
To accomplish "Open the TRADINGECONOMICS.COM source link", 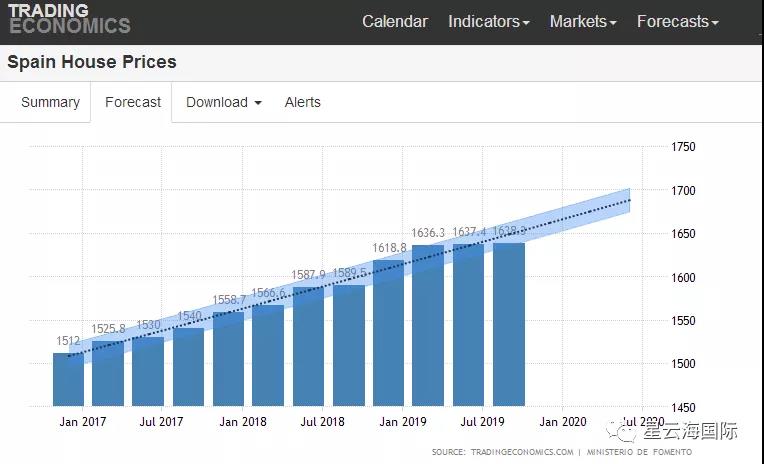I will [522, 452].
